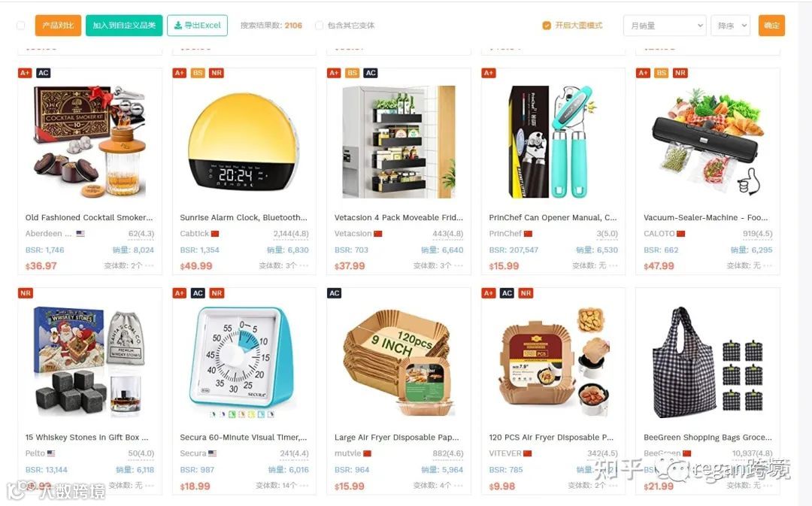The width and height of the screenshot is (812, 506).
Task: Click the 产品对比 button
Action: (x=58, y=26)
